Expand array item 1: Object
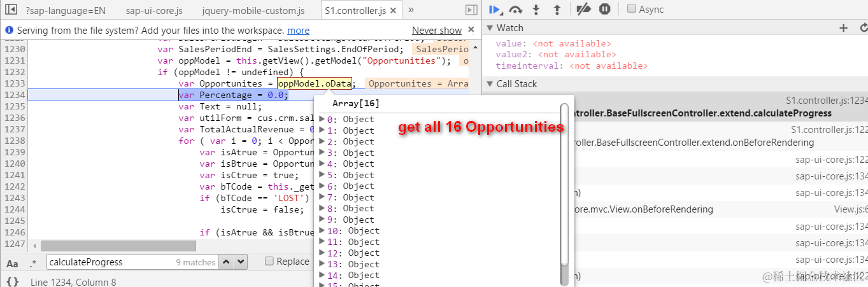This screenshot has width=868, height=287. (x=322, y=130)
